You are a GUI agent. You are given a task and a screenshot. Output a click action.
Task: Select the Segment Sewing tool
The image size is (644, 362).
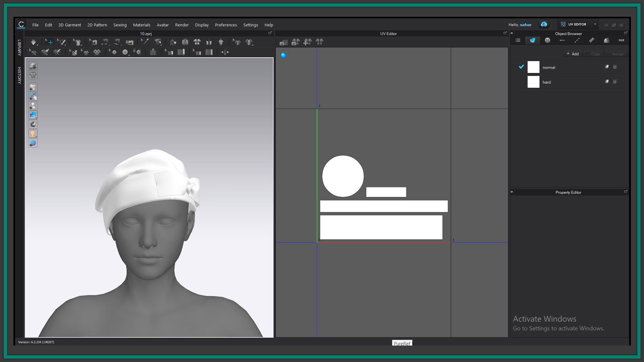[105, 42]
